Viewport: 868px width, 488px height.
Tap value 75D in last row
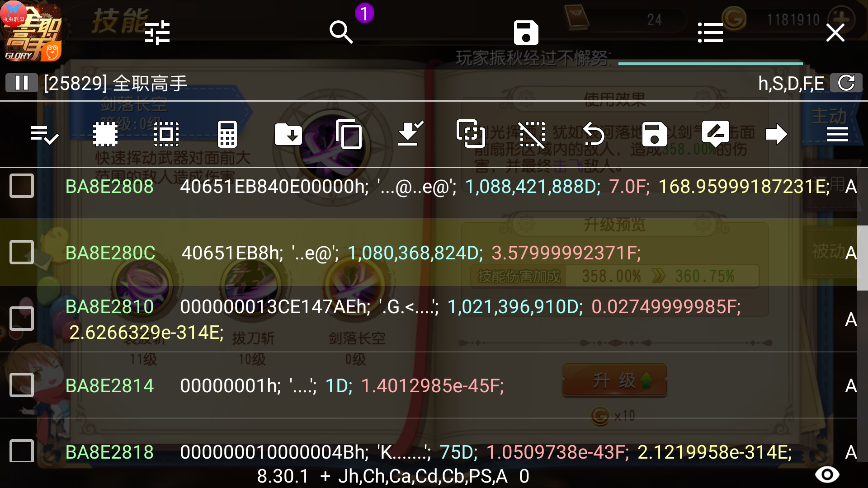[x=458, y=452]
